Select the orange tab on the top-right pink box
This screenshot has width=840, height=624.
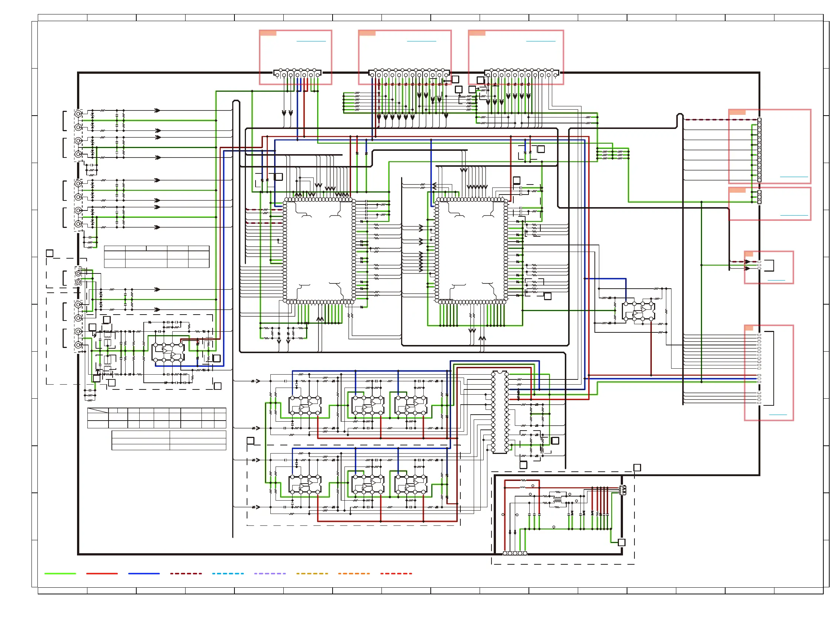(477, 33)
